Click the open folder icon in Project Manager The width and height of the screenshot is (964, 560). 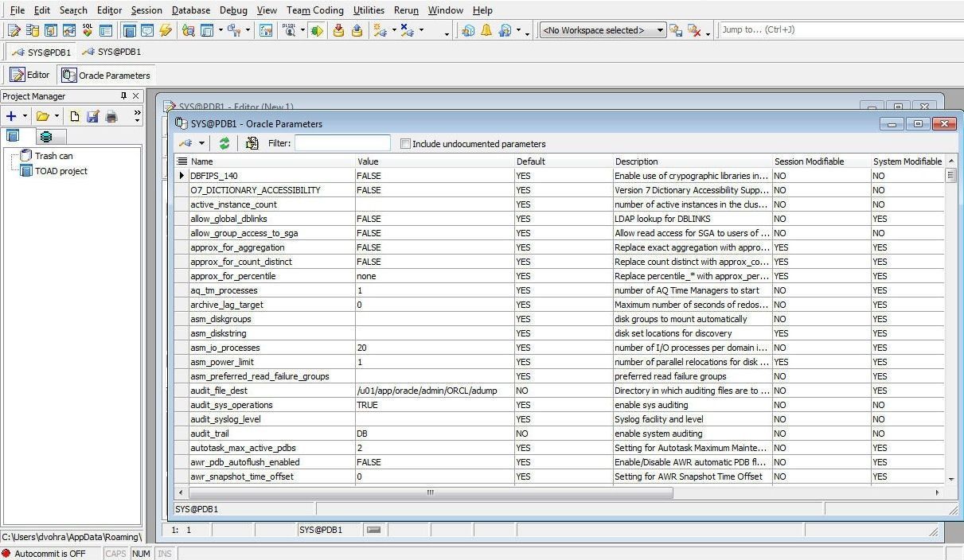[x=42, y=116]
